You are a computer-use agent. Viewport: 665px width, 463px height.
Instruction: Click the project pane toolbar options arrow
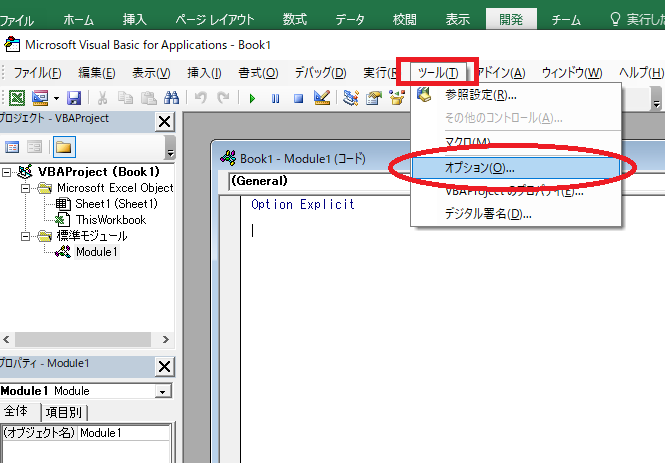click(170, 148)
